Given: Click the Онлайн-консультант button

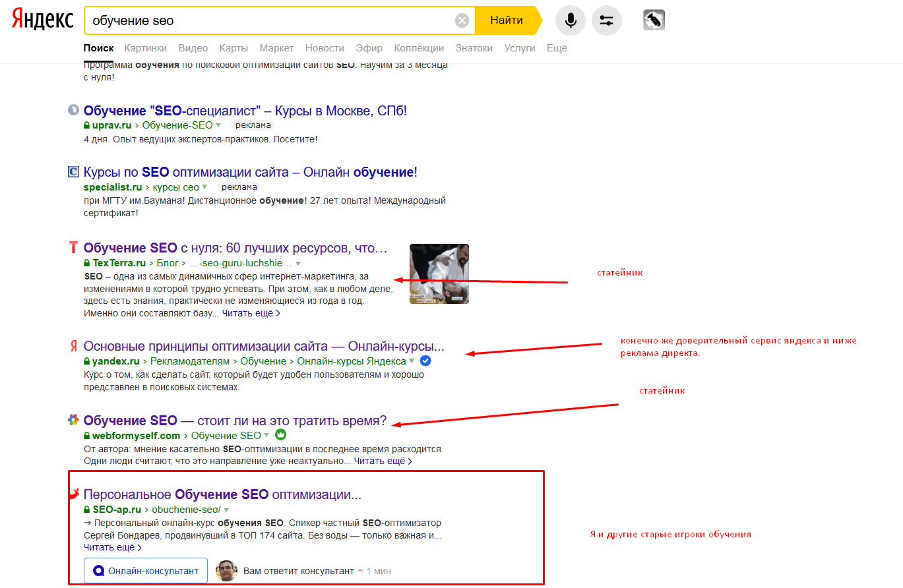Looking at the screenshot, I should point(146,571).
